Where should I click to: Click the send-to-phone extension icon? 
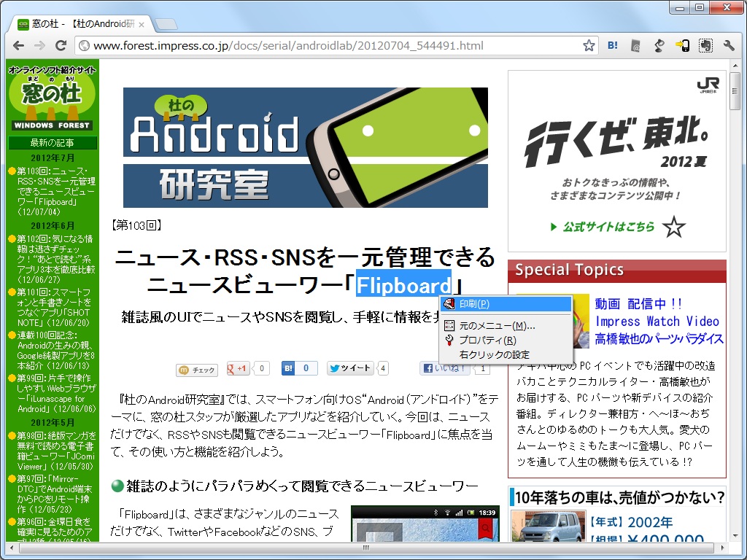tap(682, 46)
